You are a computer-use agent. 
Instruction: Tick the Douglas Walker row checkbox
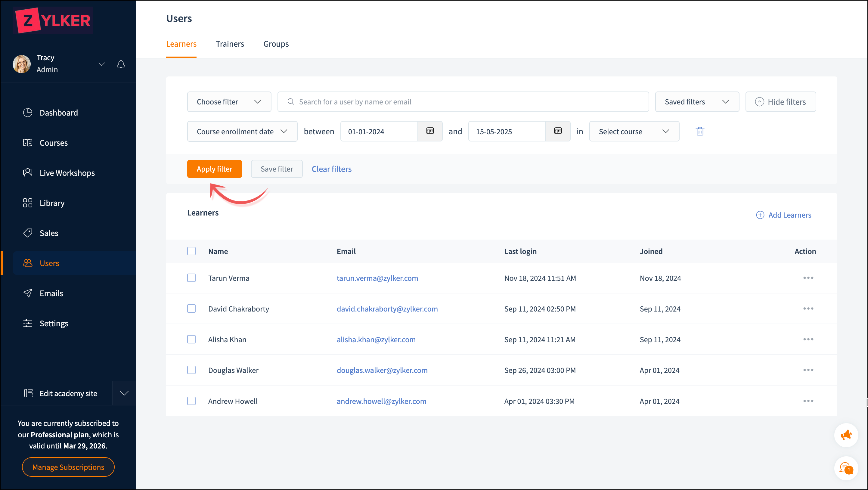(191, 370)
